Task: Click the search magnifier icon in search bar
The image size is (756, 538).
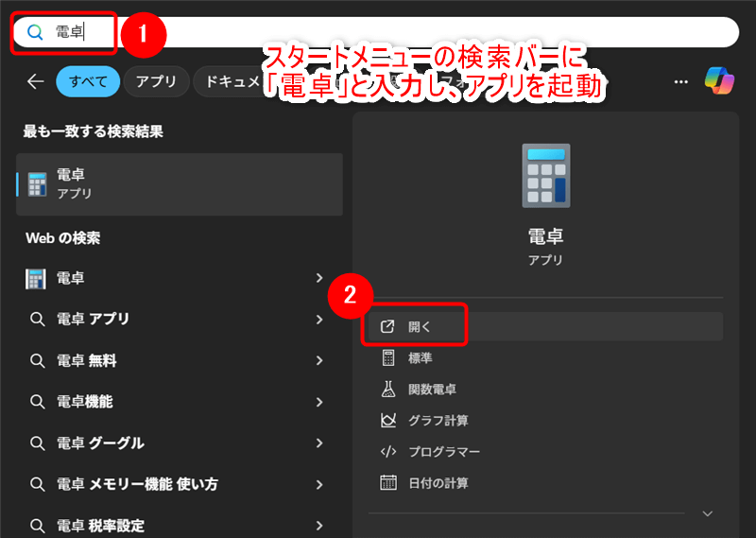Action: click(35, 32)
